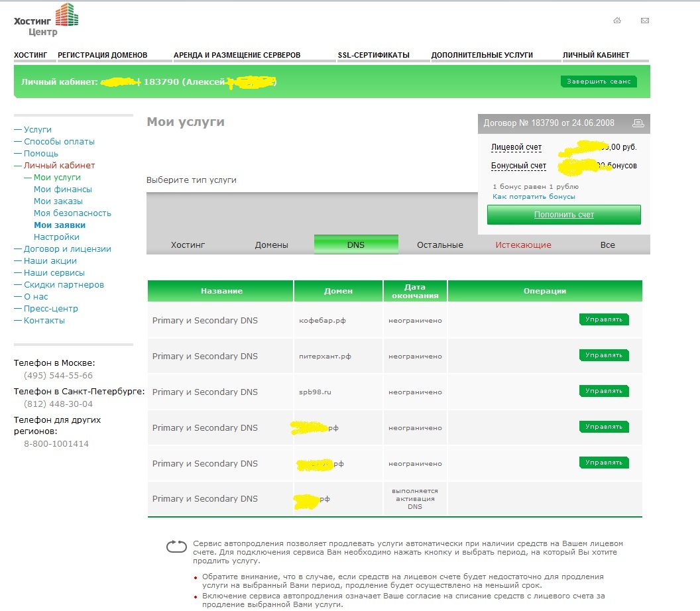Click the Лицевой счет label link
The height and width of the screenshot is (611, 700).
(516, 147)
